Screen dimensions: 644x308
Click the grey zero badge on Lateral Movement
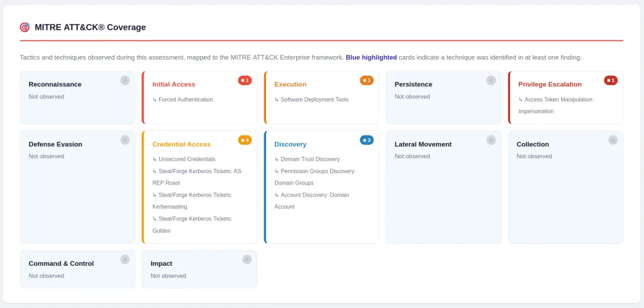pyautogui.click(x=491, y=140)
